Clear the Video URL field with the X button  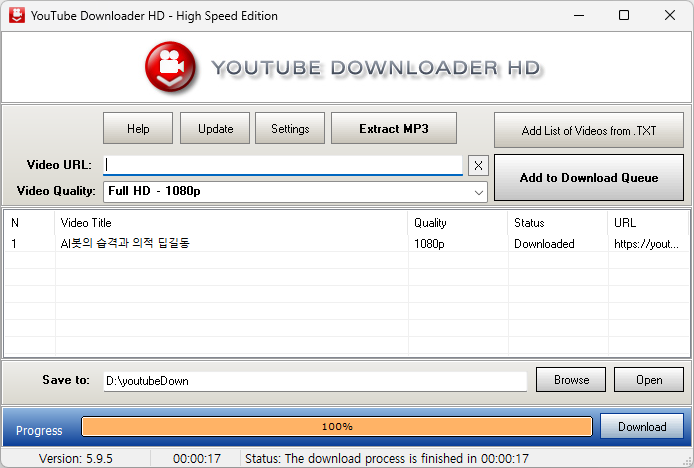(478, 166)
